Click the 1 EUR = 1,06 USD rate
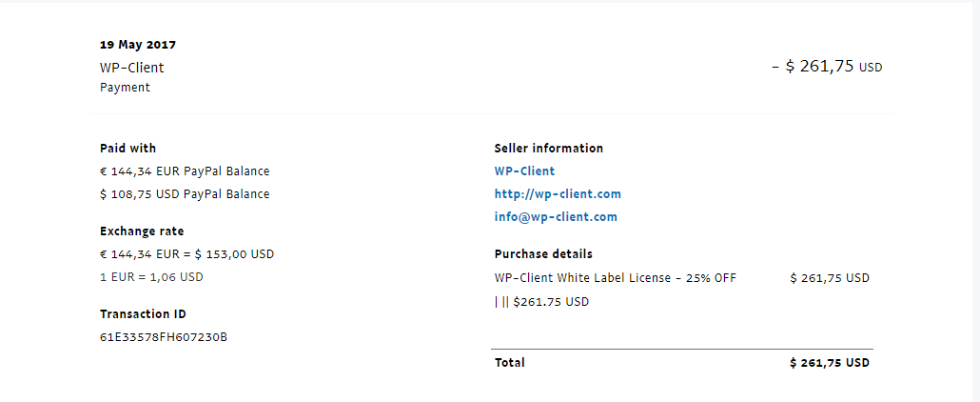Image resolution: width=980 pixels, height=402 pixels. click(x=151, y=277)
